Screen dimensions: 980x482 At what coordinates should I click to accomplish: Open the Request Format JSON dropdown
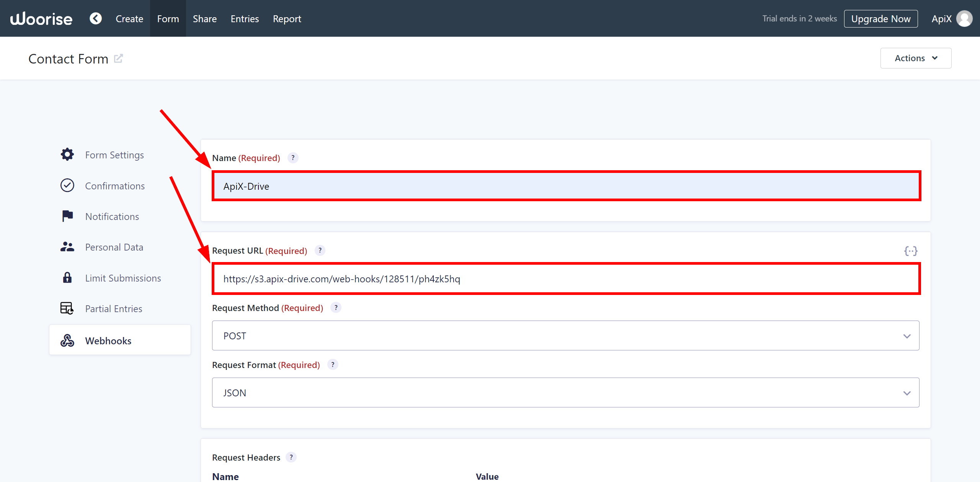click(565, 392)
